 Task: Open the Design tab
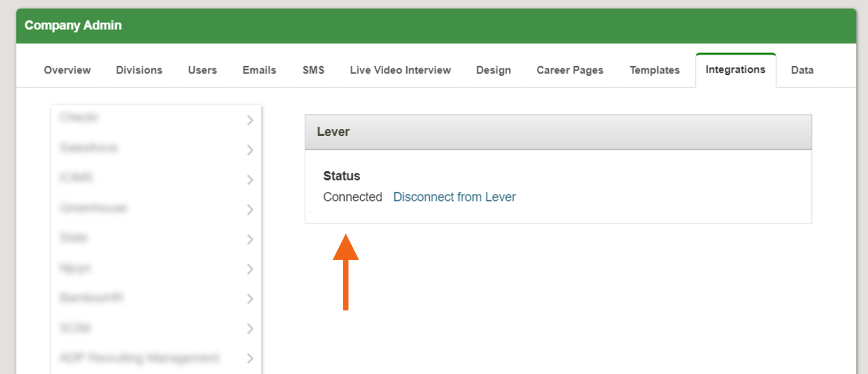493,70
